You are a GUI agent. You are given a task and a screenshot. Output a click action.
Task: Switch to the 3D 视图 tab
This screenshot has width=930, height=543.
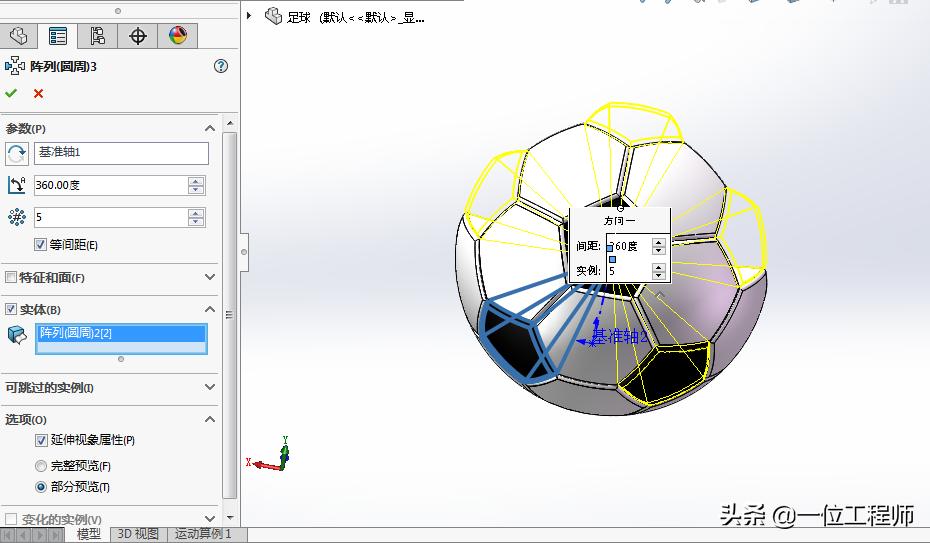click(138, 534)
